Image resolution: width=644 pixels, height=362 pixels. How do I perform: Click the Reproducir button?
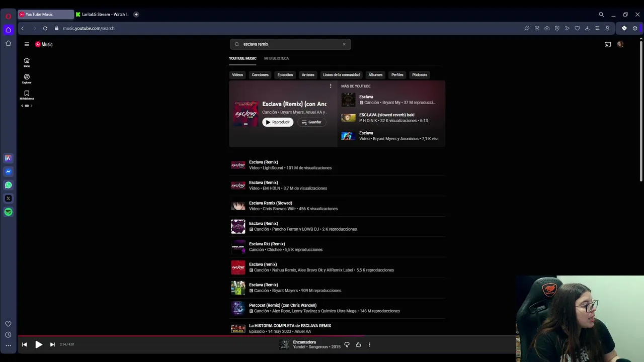coord(278,122)
